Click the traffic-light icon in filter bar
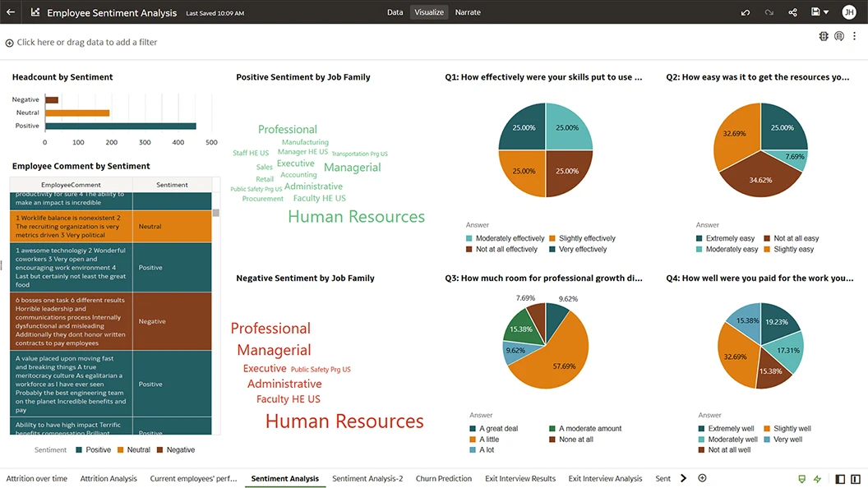 (x=824, y=36)
